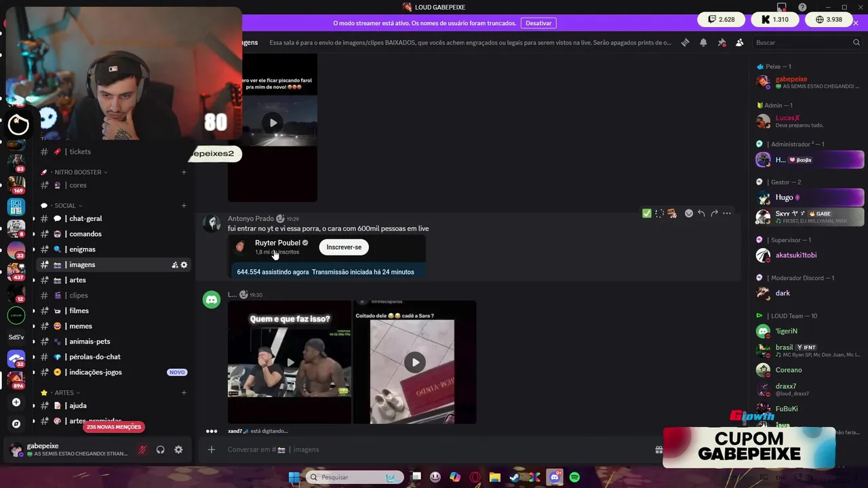Play the 'Coitado dele' video
868x488 pixels.
tap(415, 362)
